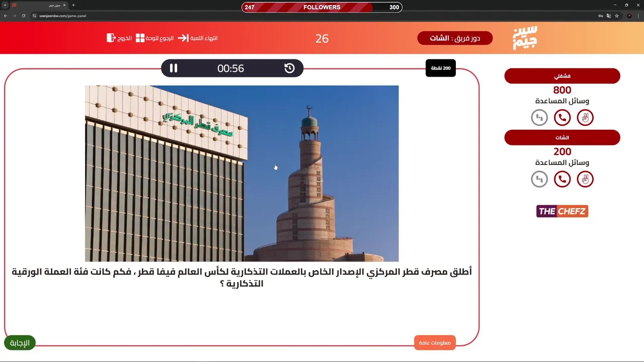Click the grid icon beside الرجوع للوحة
The width and height of the screenshot is (644, 362).
coord(140,38)
